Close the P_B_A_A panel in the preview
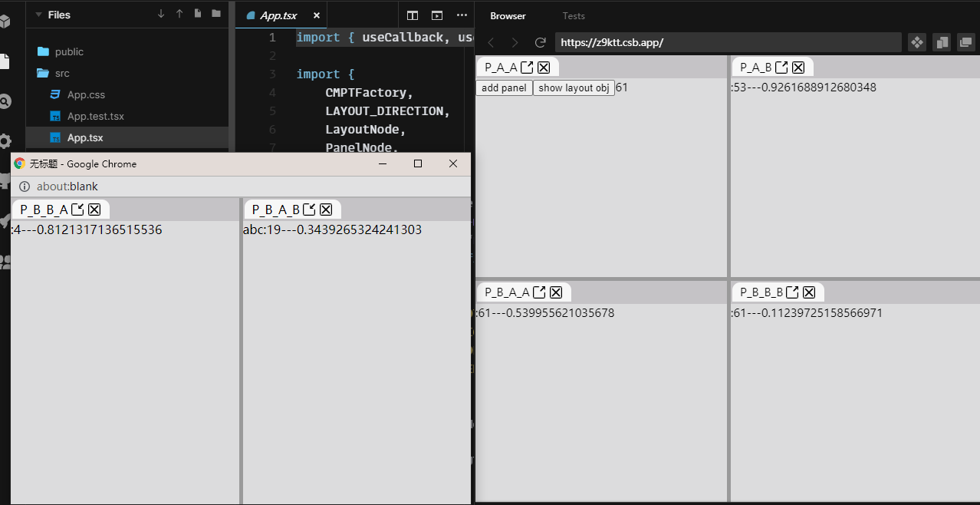 pos(556,292)
